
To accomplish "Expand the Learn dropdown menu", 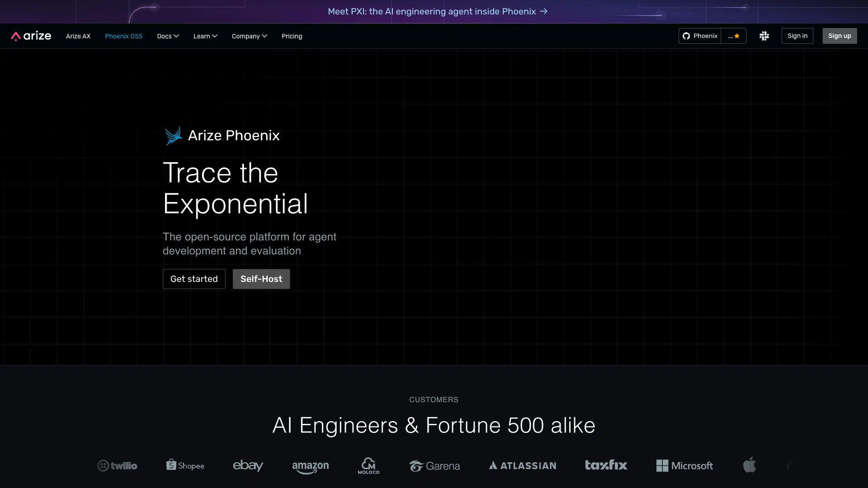I will pyautogui.click(x=205, y=36).
